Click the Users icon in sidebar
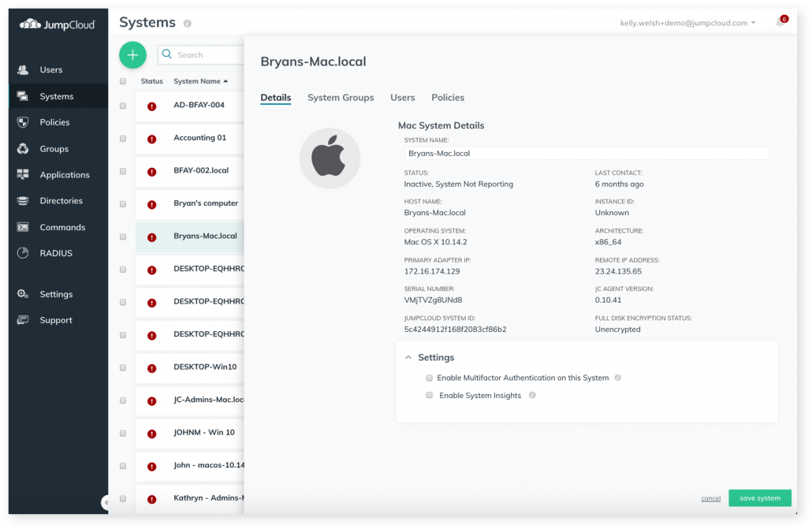The image size is (812, 529). pyautogui.click(x=23, y=70)
